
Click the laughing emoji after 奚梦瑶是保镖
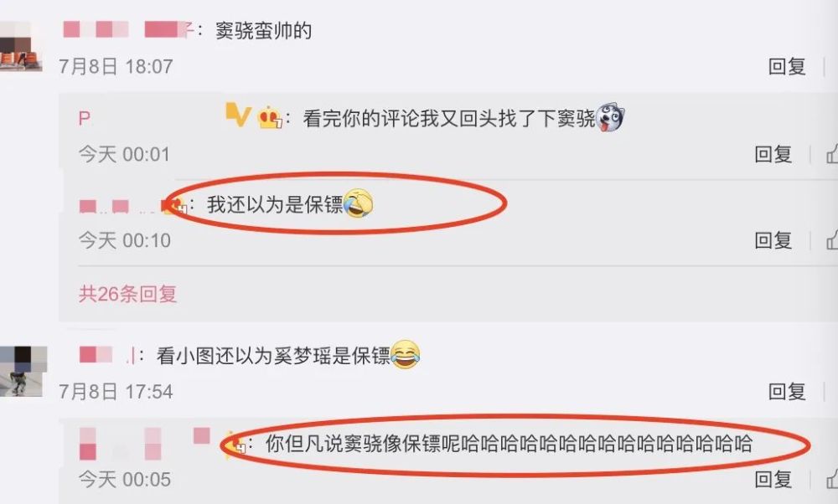tap(405, 354)
